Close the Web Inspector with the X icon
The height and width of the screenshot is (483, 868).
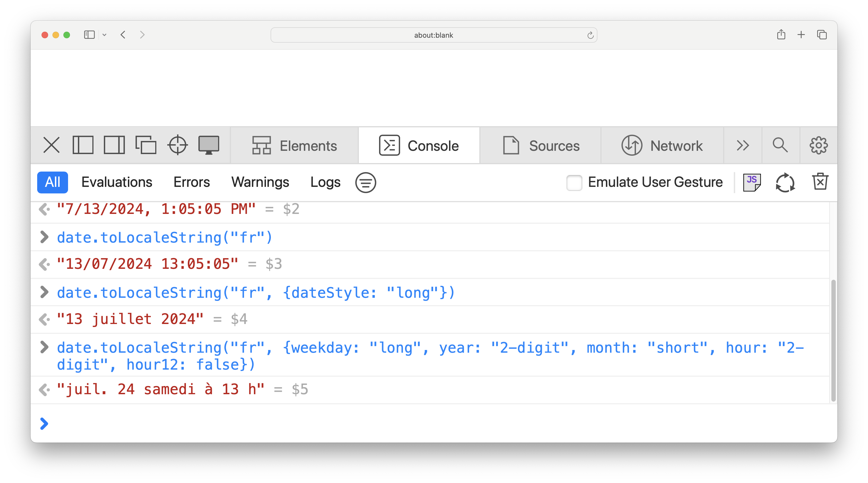[x=51, y=146]
